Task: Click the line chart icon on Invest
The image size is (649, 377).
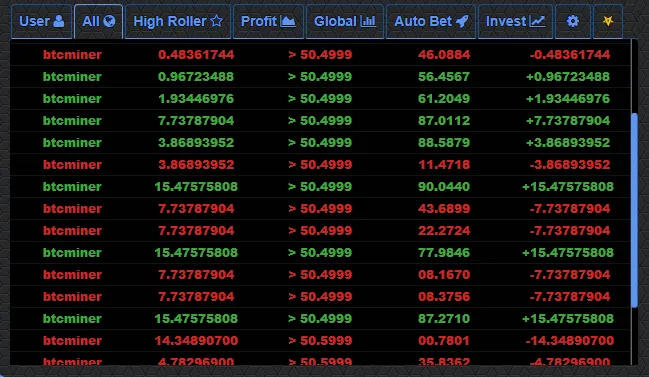Action: pos(537,22)
